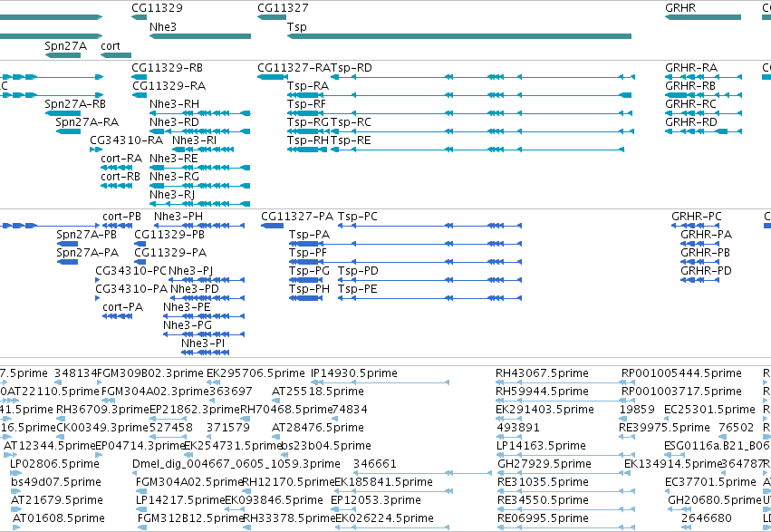Select the Spn27A gene label
This screenshot has height=532, width=771.
[x=65, y=46]
